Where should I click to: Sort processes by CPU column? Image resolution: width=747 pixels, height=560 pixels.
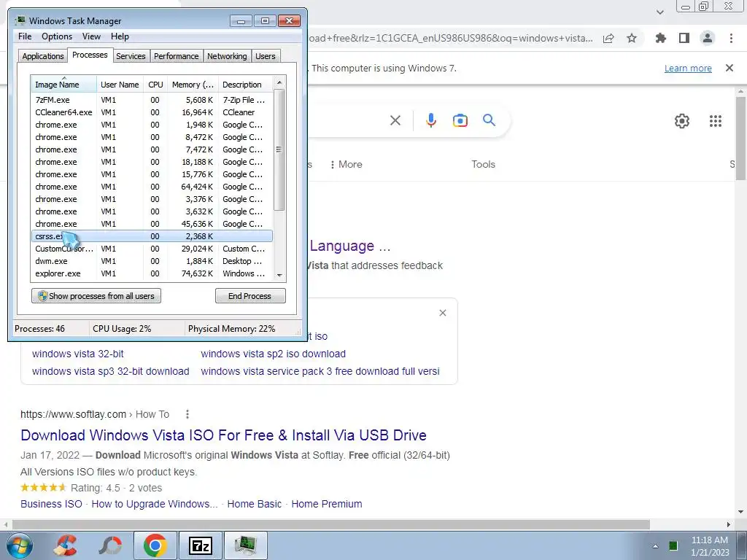[155, 85]
